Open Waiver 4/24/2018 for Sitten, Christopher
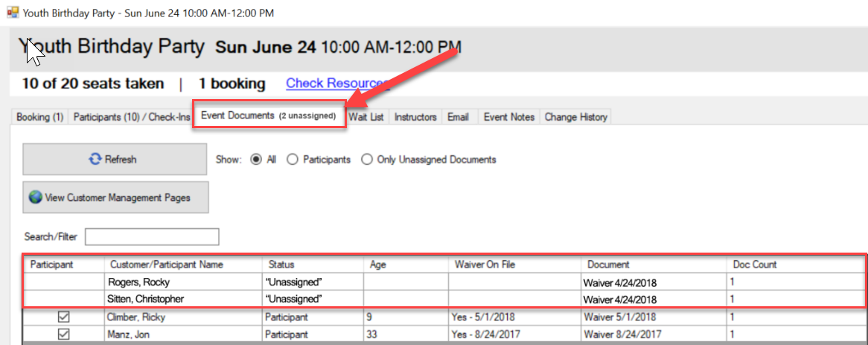This screenshot has width=868, height=345. [x=654, y=300]
